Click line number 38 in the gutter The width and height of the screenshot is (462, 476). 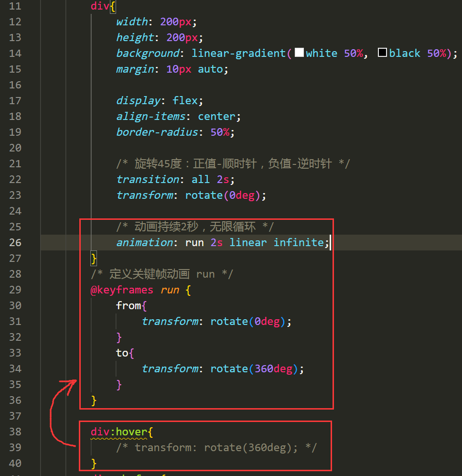coord(15,432)
